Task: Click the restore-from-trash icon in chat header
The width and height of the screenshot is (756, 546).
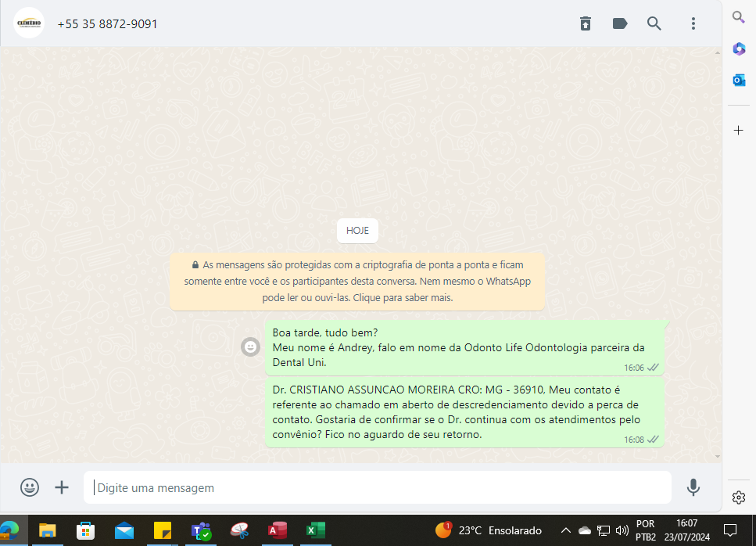Action: (x=586, y=23)
